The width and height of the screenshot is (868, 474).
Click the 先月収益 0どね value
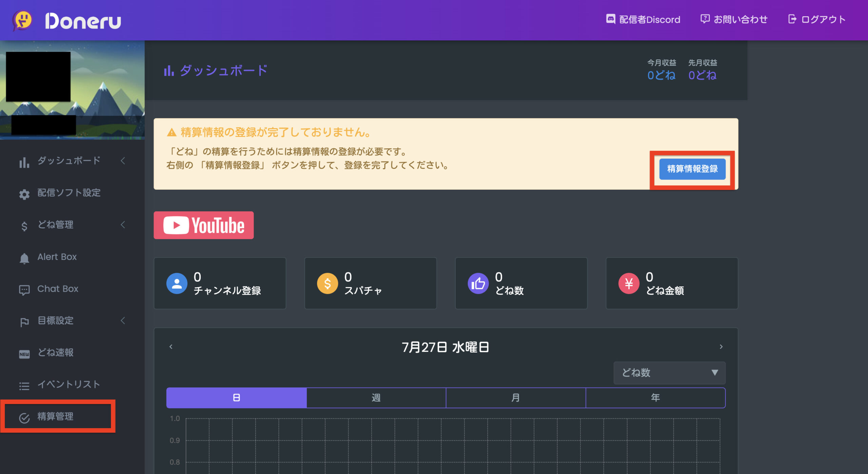[702, 75]
